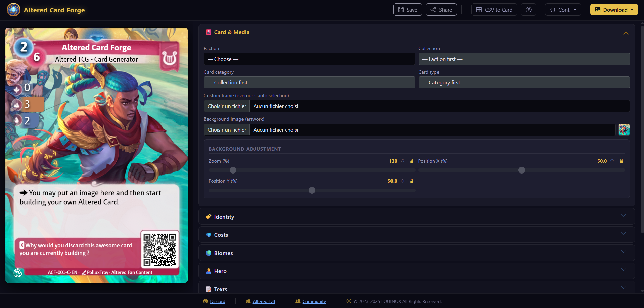This screenshot has width=644, height=308.
Task: Collapse the Card & Media section
Action: (x=626, y=33)
